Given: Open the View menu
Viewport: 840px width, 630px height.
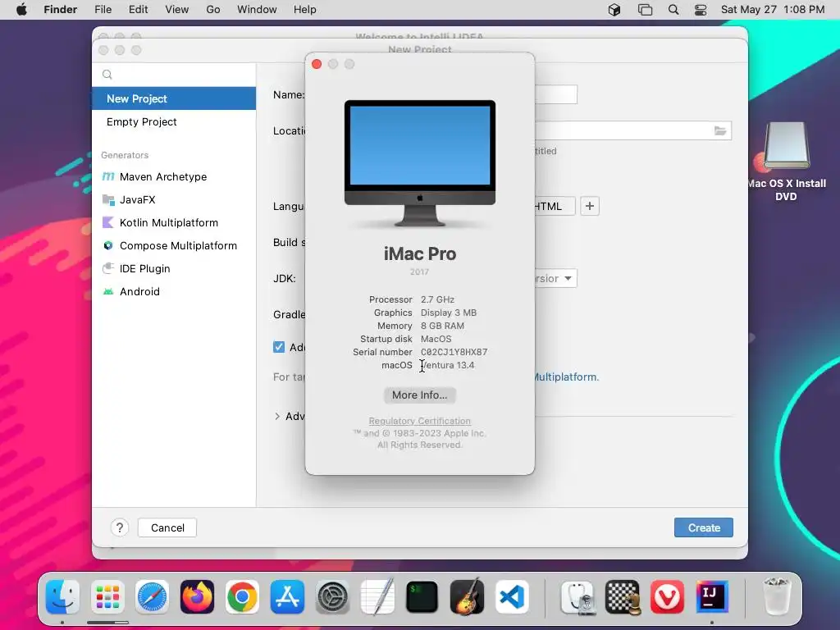Looking at the screenshot, I should click(x=177, y=10).
